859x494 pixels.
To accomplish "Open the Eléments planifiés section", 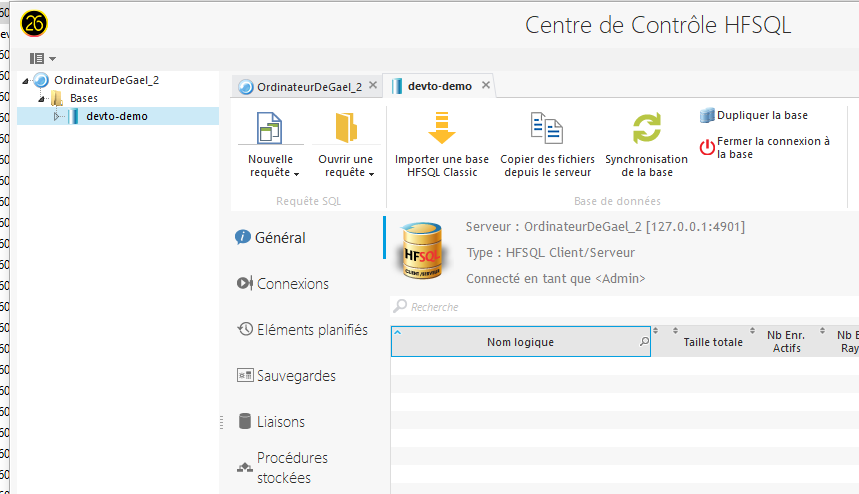I will (x=312, y=330).
